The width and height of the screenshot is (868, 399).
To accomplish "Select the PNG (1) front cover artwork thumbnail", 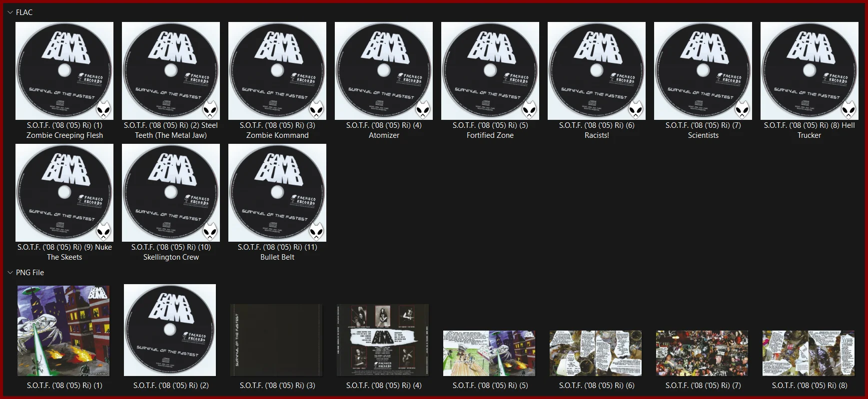I will click(63, 331).
